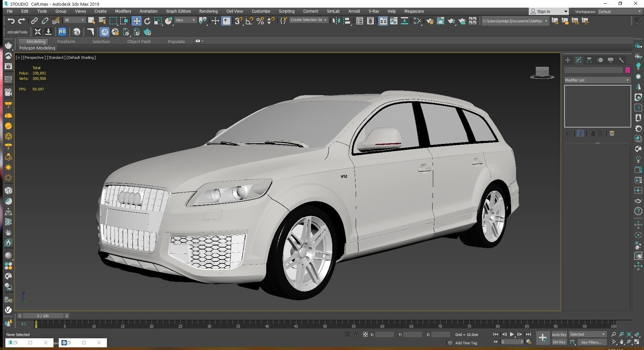Click the Polygon Modeling panel label
Screen dimensions: 644x350
[x=37, y=48]
